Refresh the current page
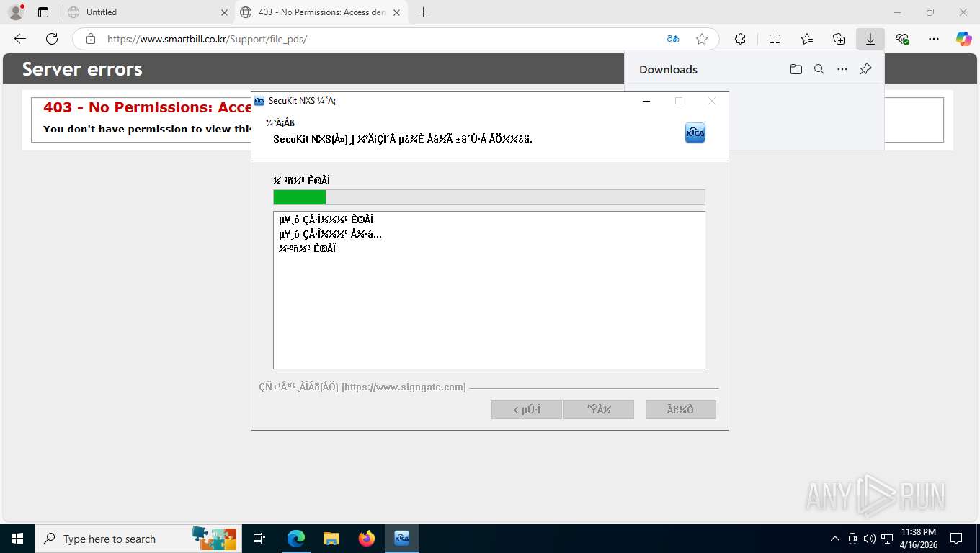Viewport: 980px width, 553px height. pyautogui.click(x=52, y=39)
